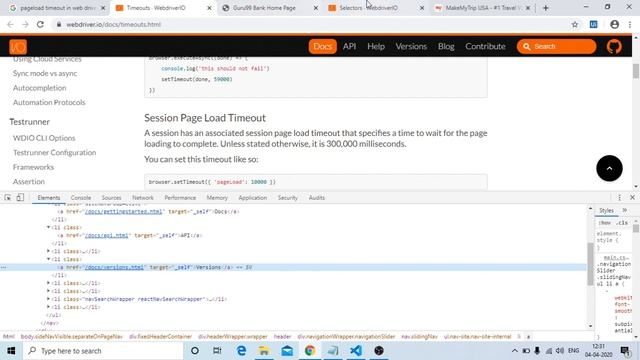Switch to the MakeMyTrip USA tab
Screen dimensions: 640x360
point(483,8)
